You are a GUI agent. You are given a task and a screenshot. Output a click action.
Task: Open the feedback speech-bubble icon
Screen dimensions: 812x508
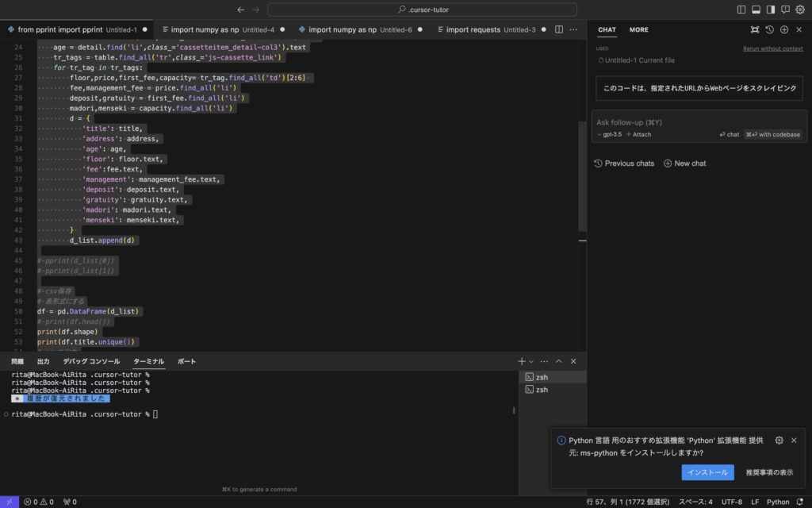coord(786,10)
